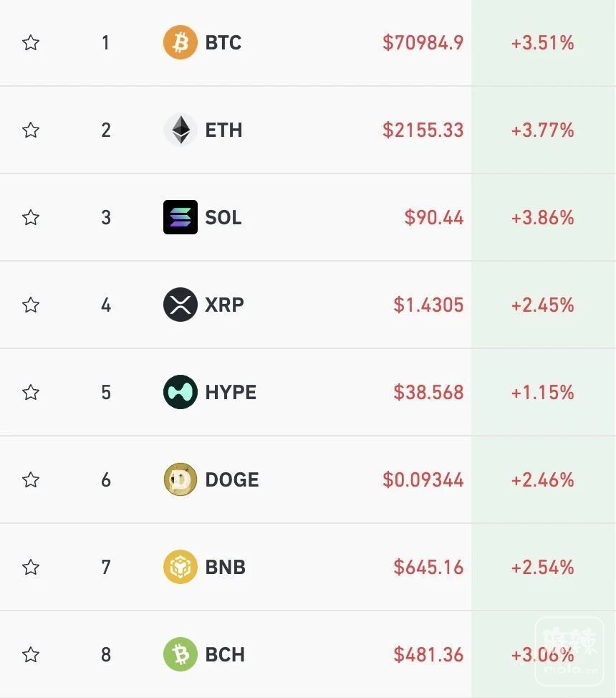
Task: Toggle the favorite star for ETH
Action: 31,130
